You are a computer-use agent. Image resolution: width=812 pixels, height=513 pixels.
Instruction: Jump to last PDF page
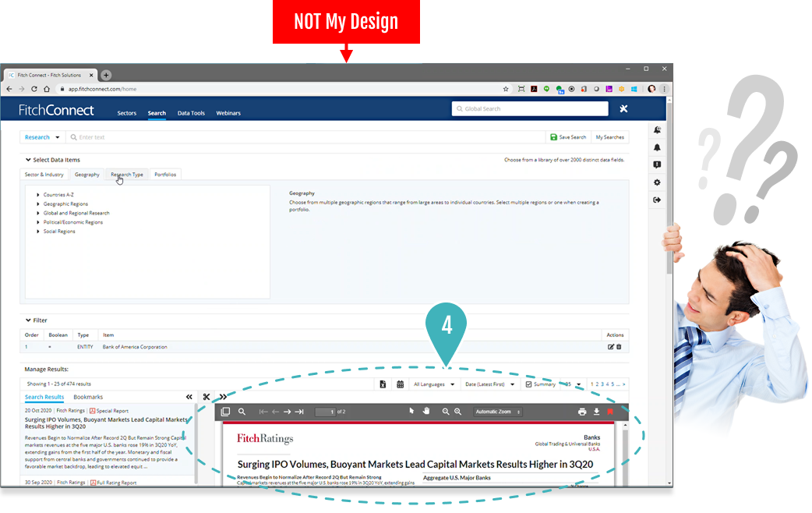coord(299,412)
